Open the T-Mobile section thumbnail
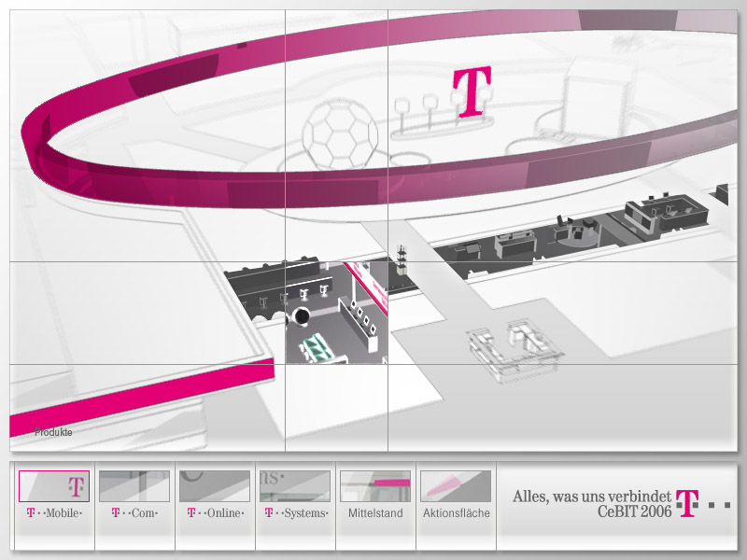 (x=54, y=486)
